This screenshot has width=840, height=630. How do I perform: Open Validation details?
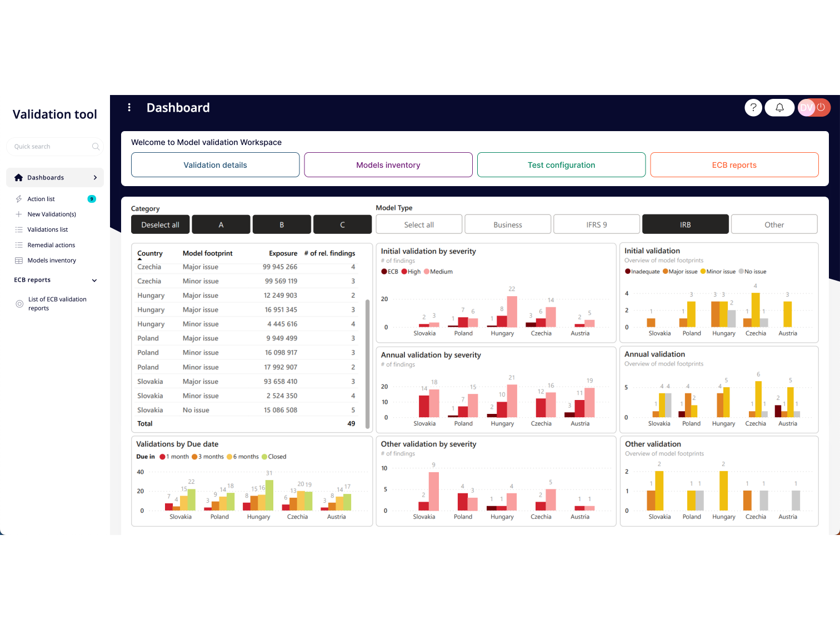tap(216, 165)
